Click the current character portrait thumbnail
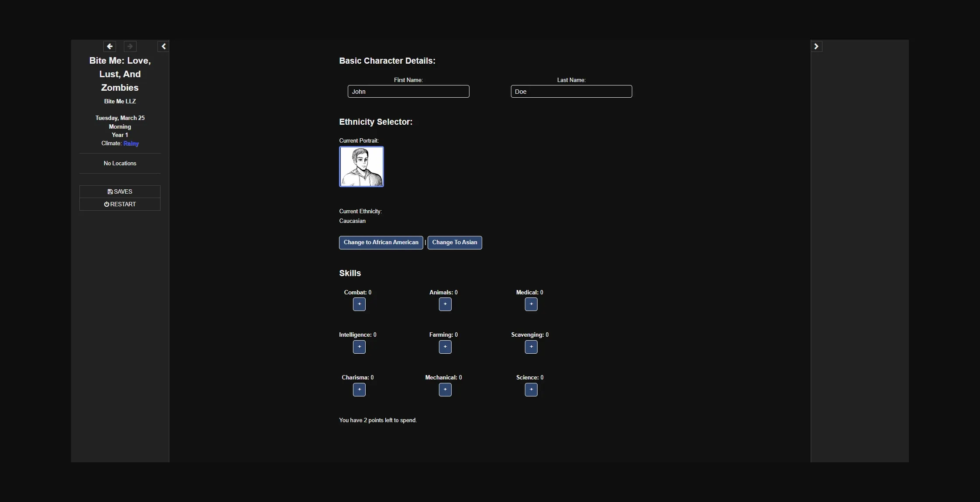Viewport: 980px width, 502px height. click(361, 167)
